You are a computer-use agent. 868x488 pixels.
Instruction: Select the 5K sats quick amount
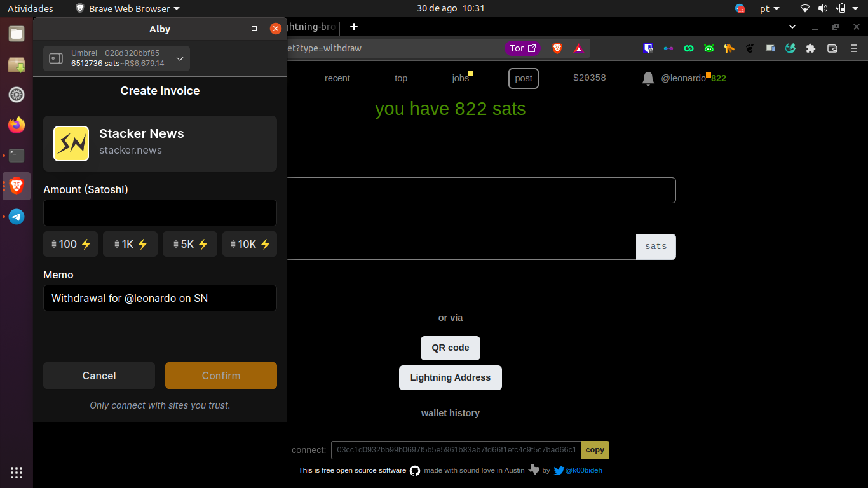(189, 243)
